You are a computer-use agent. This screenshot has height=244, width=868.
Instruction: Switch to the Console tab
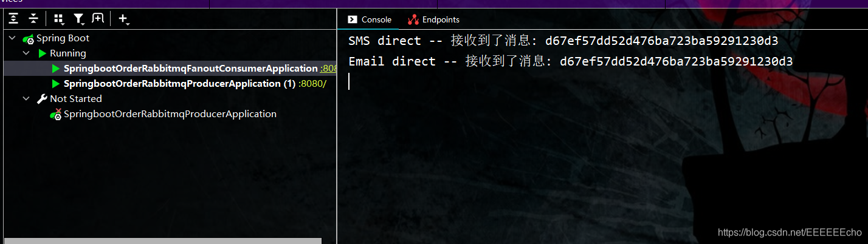tap(370, 19)
